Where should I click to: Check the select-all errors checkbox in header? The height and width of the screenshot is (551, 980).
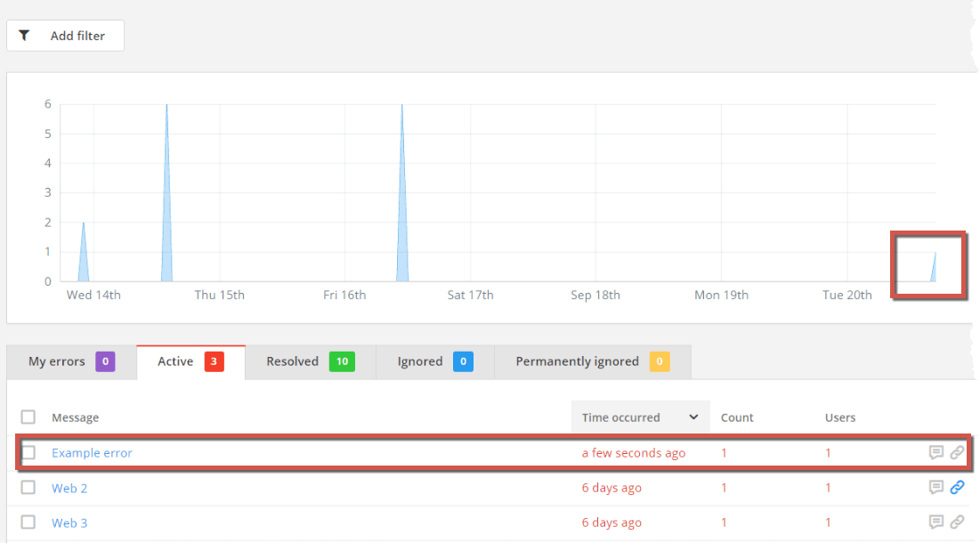click(x=28, y=417)
